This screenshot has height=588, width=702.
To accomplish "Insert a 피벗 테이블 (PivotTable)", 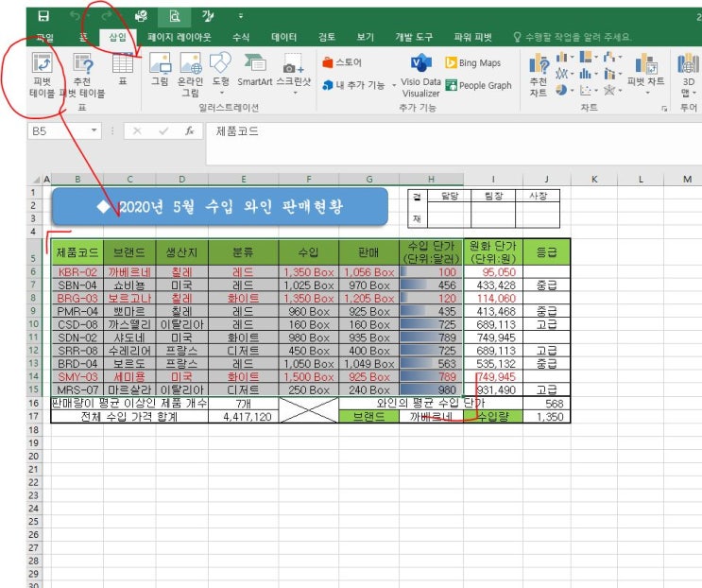I will pos(43,76).
